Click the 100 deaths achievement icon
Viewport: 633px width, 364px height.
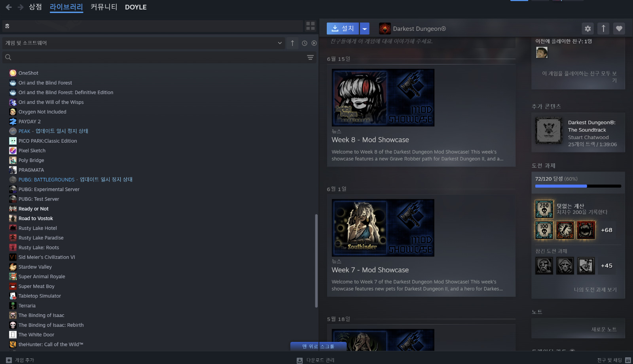[544, 230]
